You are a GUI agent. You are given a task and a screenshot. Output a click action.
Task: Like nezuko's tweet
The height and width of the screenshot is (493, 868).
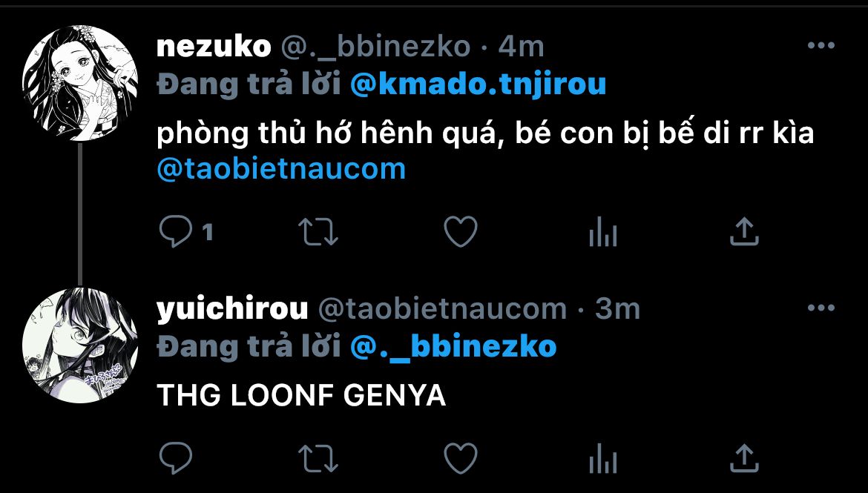click(460, 233)
